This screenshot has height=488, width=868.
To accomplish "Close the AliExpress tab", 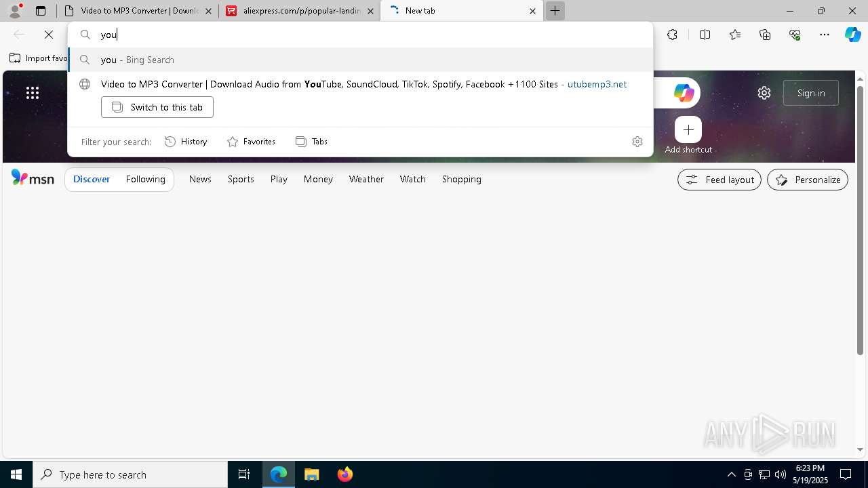I will coord(370,11).
